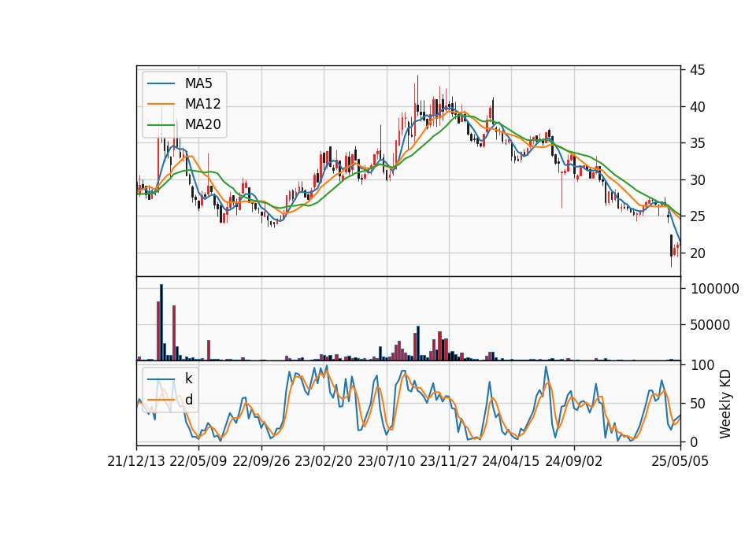Click the price axis value 20
The height and width of the screenshot is (543, 756).
[697, 253]
